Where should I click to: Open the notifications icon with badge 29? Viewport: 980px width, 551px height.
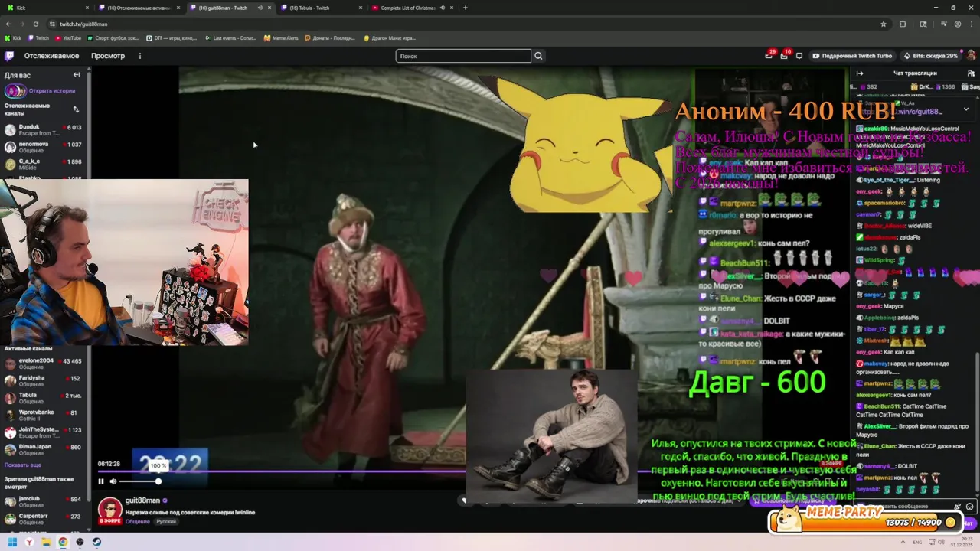pyautogui.click(x=769, y=55)
